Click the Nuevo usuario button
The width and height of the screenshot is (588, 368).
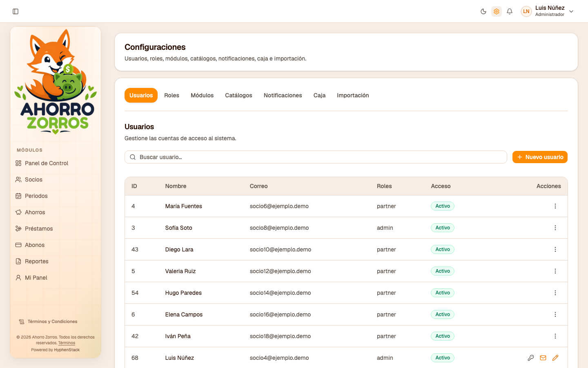point(540,157)
